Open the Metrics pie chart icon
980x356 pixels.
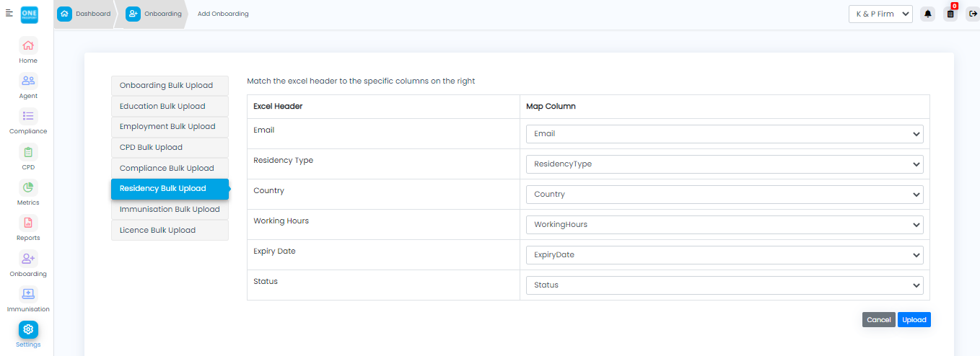28,187
